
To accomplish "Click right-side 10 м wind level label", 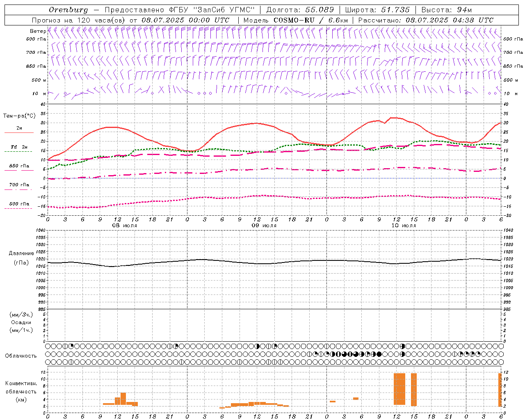I will tap(510, 94).
